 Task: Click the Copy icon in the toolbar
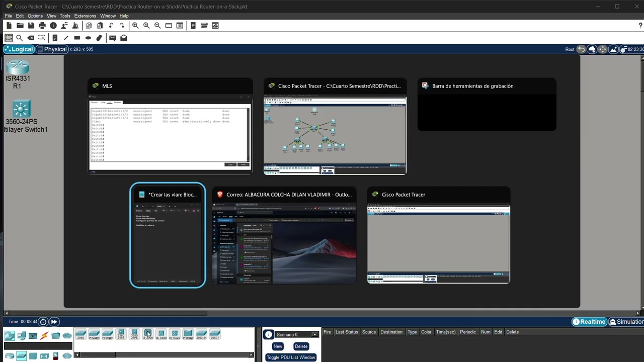(89, 26)
